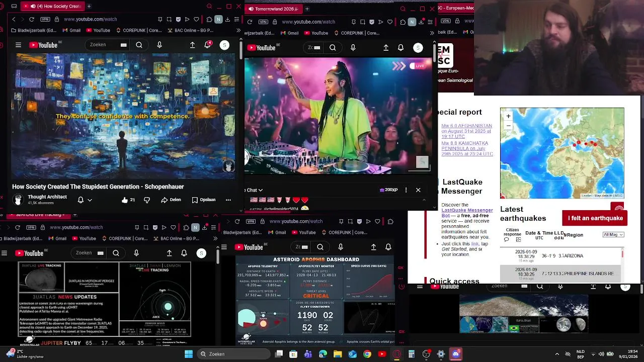Open Chat mode dropdown
The width and height of the screenshot is (644, 362).
click(x=254, y=190)
